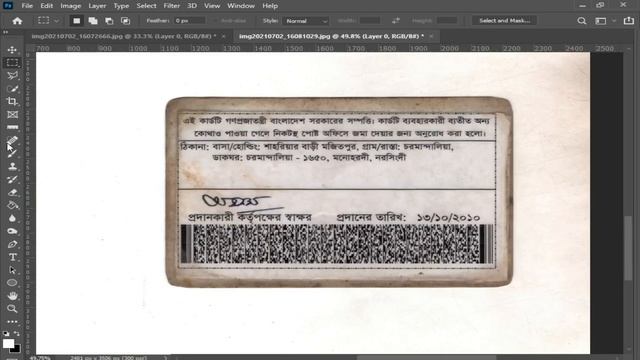Select the Hand tool
Screen dimensions: 640x360
click(x=12, y=296)
